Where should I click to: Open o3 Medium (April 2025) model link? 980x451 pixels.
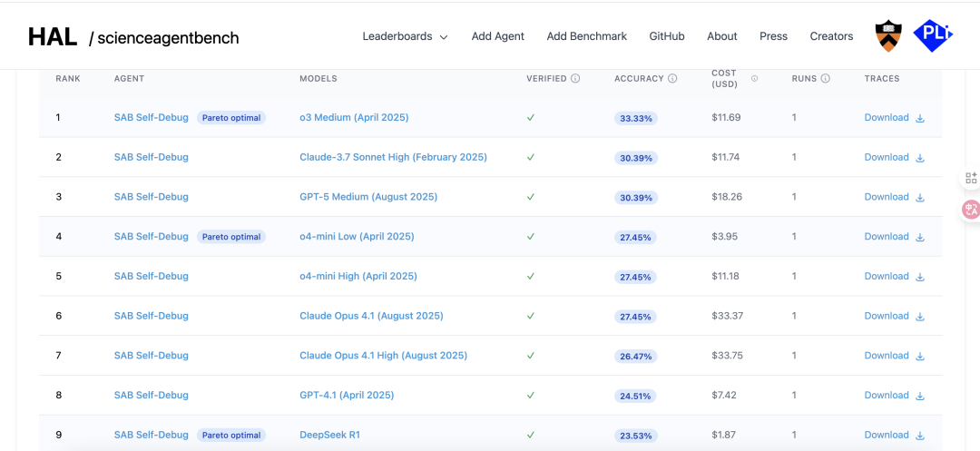click(x=354, y=117)
